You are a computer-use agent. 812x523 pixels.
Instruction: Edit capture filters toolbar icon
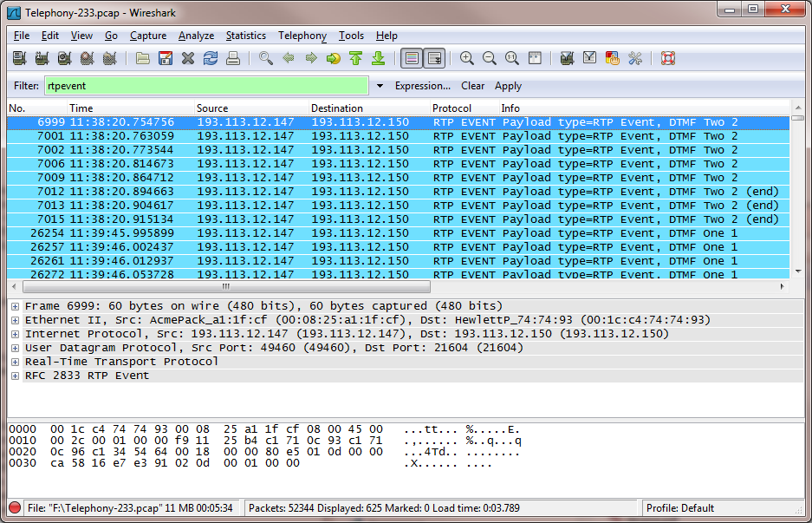click(x=567, y=58)
